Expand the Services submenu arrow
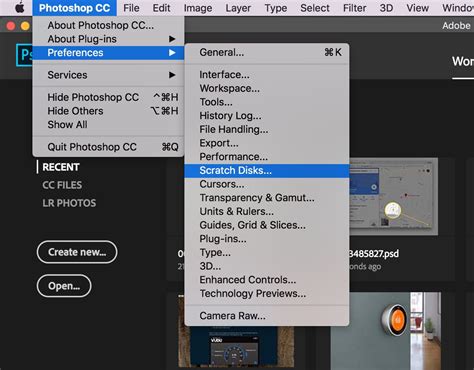This screenshot has width=474, height=370. (172, 75)
